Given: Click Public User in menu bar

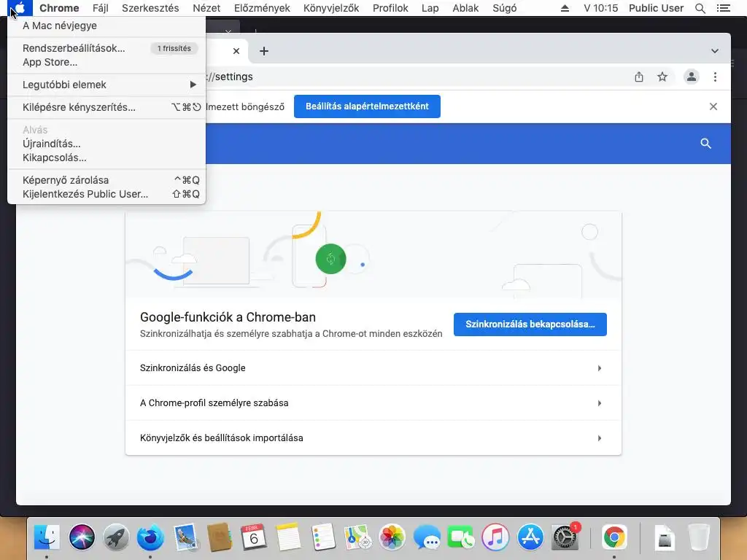Looking at the screenshot, I should click(656, 8).
